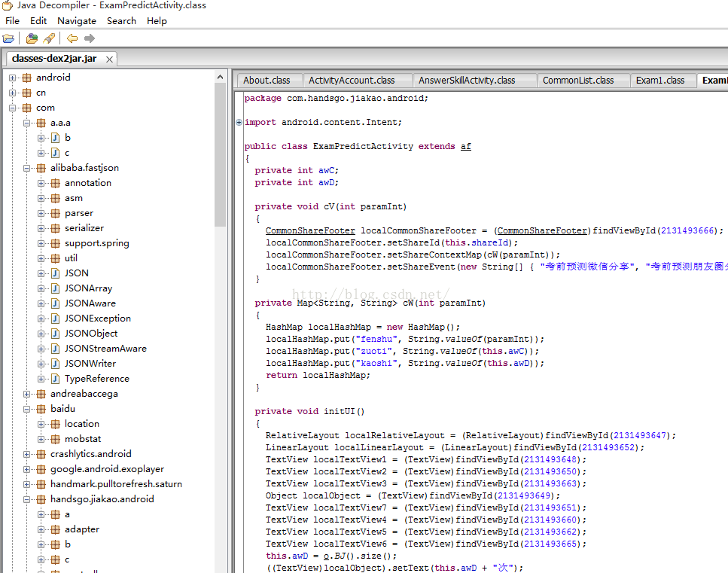Click the crashlytics.android package icon

41,454
